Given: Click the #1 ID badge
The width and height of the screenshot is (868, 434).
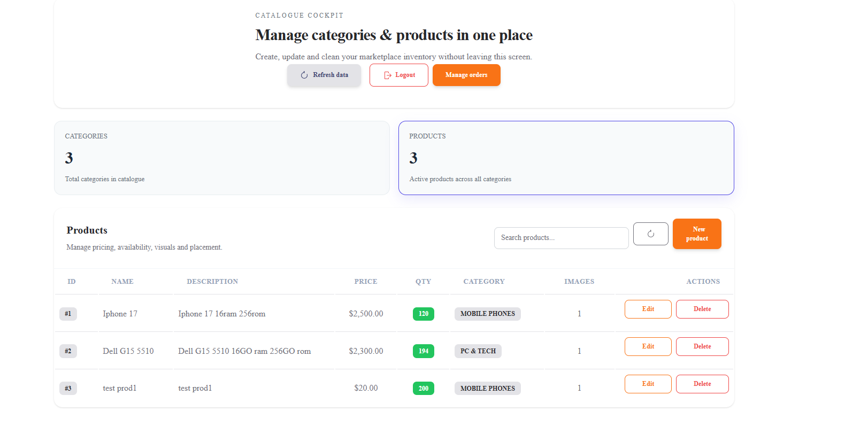Looking at the screenshot, I should click(68, 314).
